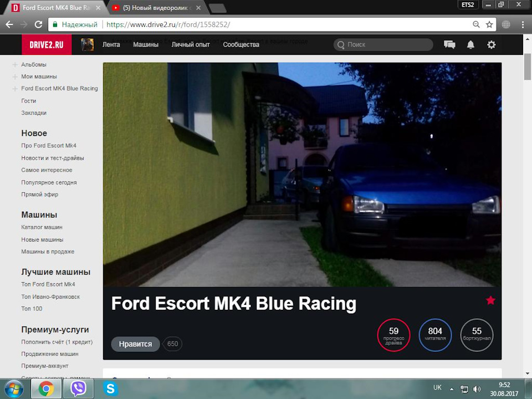Image resolution: width=532 pixels, height=399 pixels.
Task: Open settings with the gear icon
Action: coord(492,44)
